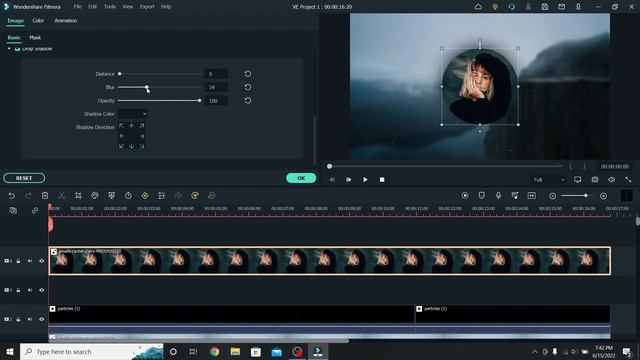The width and height of the screenshot is (640, 360).
Task: Click the Blur value input field
Action: pyautogui.click(x=216, y=87)
